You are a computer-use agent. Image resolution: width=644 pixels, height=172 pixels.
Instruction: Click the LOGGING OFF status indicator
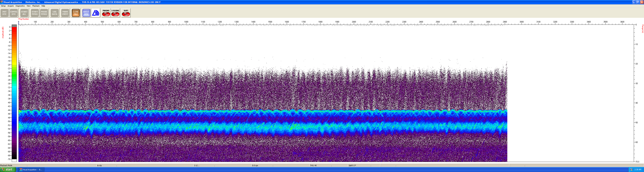point(115,13)
